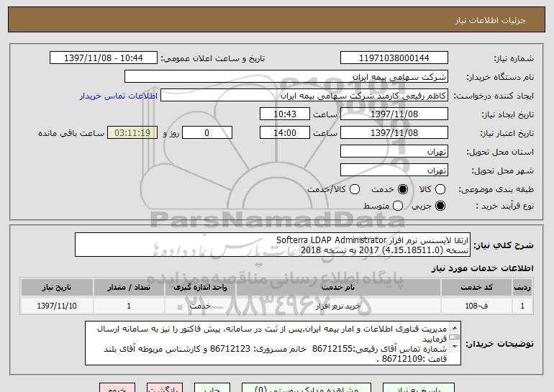Click the خروج exit button
Screen dimensions: 554x392
click(x=117, y=388)
